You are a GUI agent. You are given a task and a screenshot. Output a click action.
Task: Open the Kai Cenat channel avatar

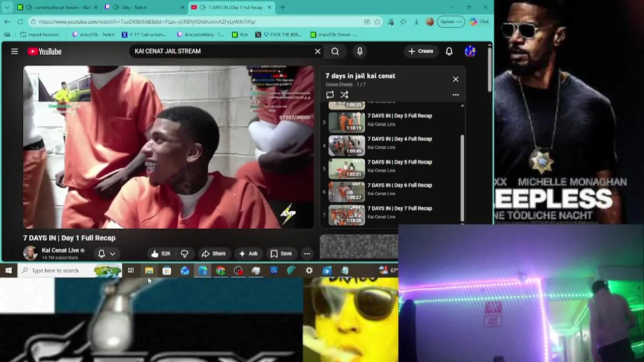[30, 253]
